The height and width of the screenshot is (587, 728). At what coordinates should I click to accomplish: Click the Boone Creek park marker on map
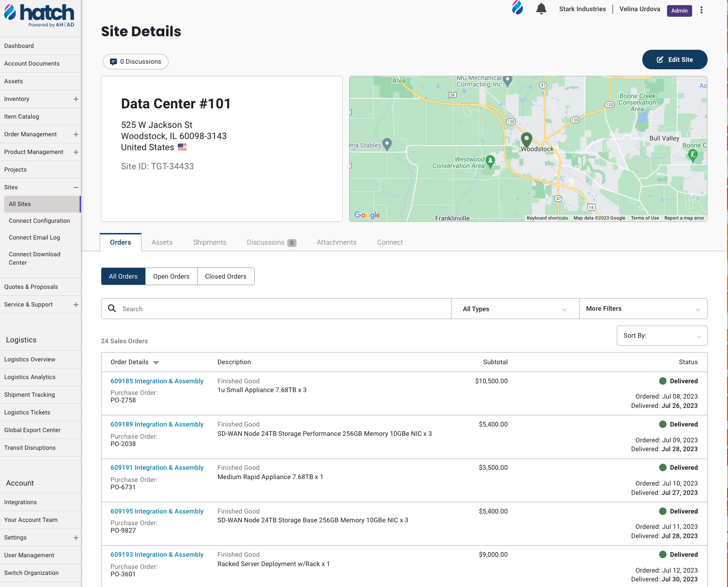pyautogui.click(x=693, y=156)
